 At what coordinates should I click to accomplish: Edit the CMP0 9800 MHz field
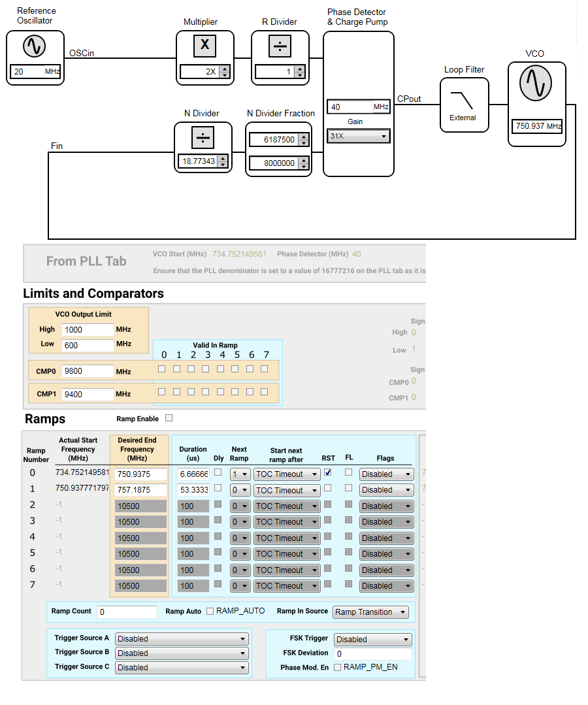[x=88, y=371]
